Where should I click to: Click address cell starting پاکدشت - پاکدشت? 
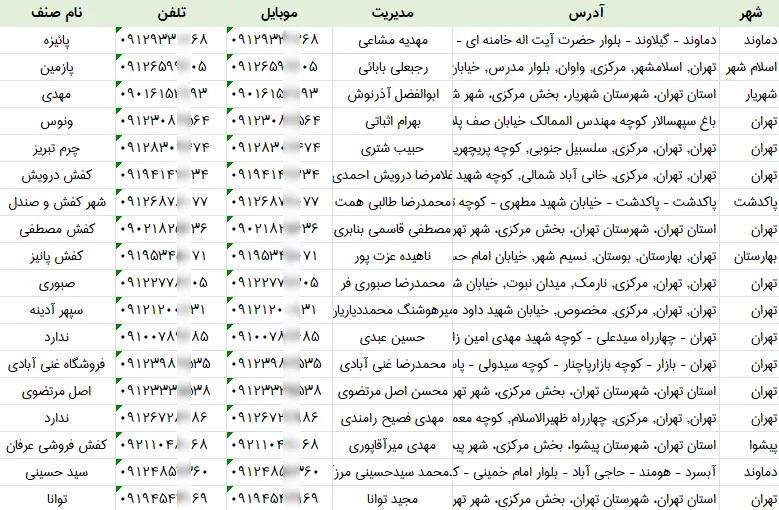586,202
